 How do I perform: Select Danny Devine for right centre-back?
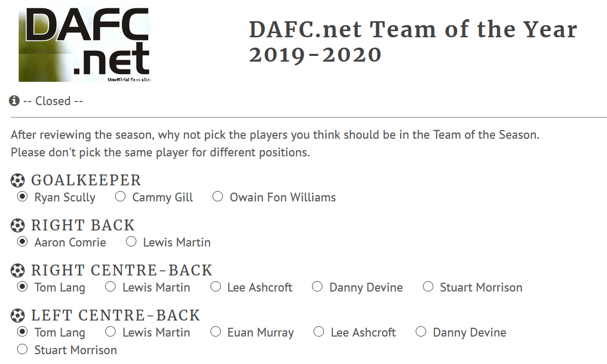(x=317, y=287)
